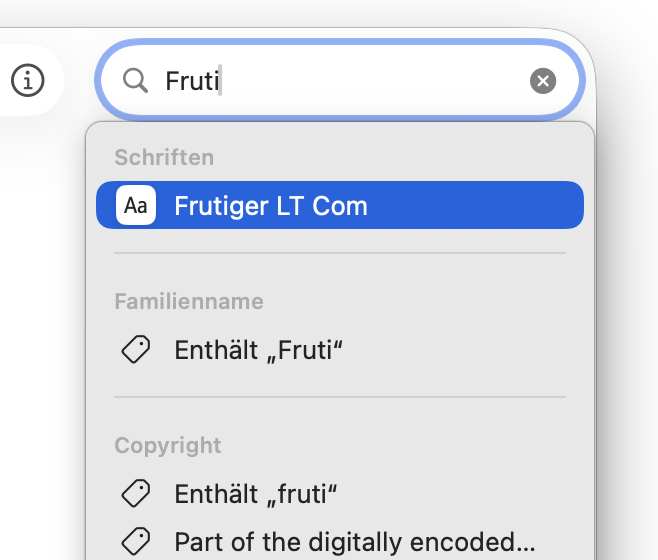
Task: Clear the search text with the X button
Action: click(x=542, y=81)
